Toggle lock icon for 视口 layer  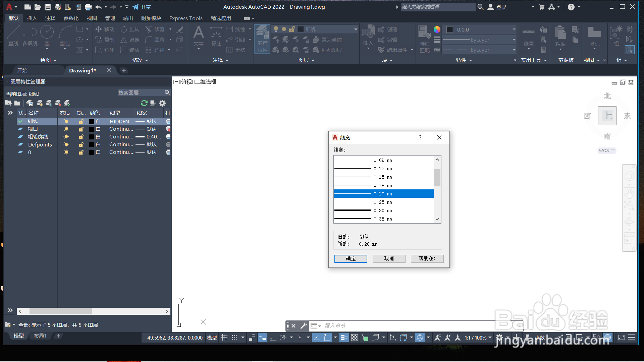tap(81, 129)
